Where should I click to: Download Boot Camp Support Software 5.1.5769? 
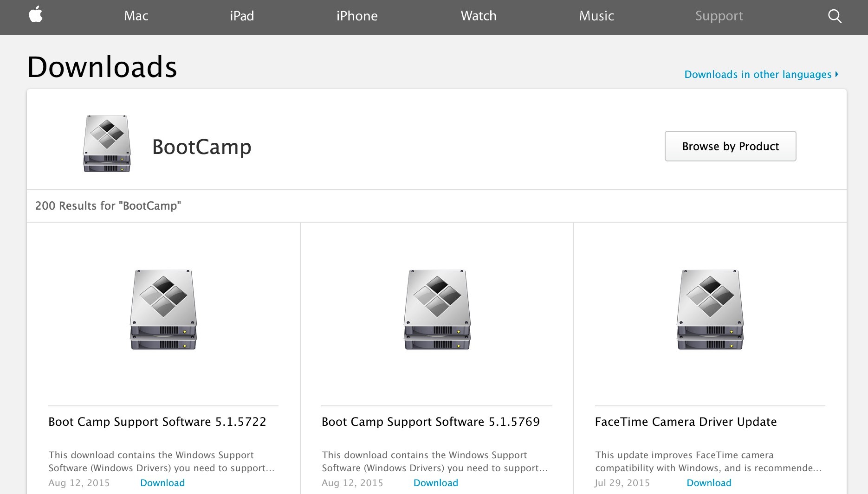(436, 483)
